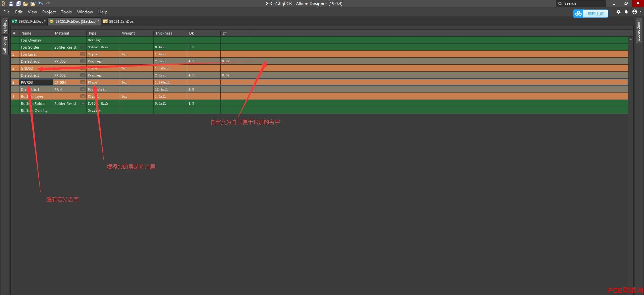Click the Thickness column header

pyautogui.click(x=170, y=33)
